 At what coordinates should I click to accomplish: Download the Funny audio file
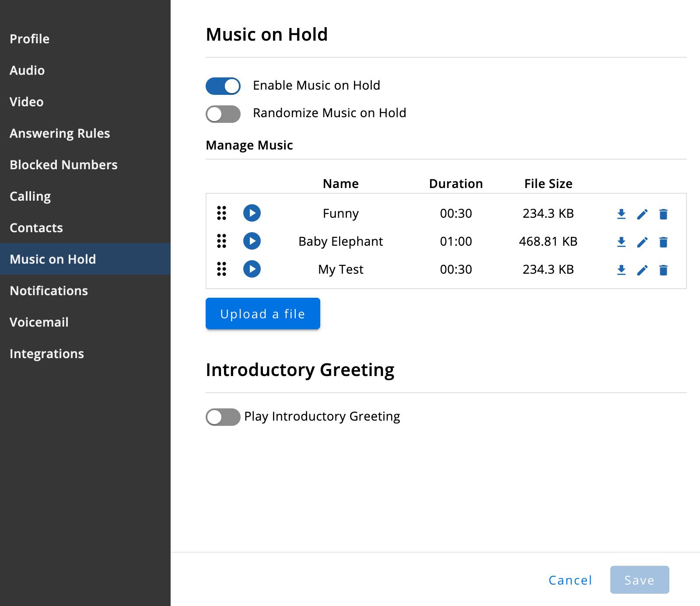tap(621, 214)
